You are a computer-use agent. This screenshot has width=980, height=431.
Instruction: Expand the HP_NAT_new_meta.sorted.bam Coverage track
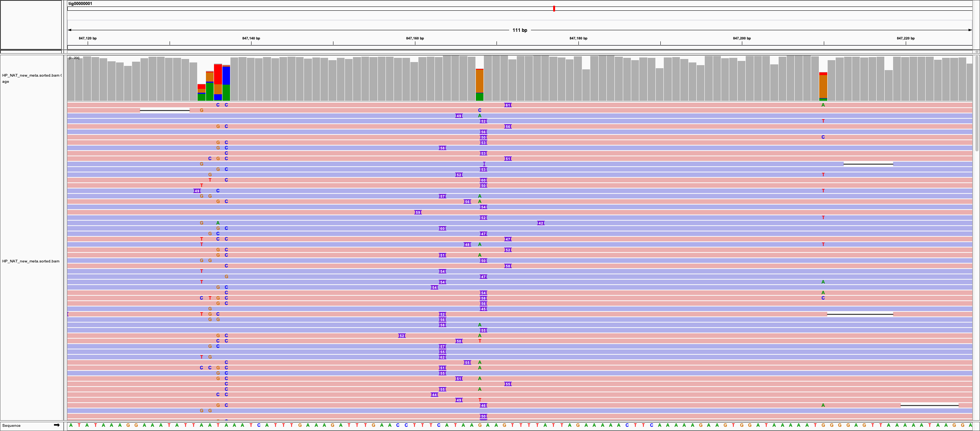pyautogui.click(x=32, y=78)
